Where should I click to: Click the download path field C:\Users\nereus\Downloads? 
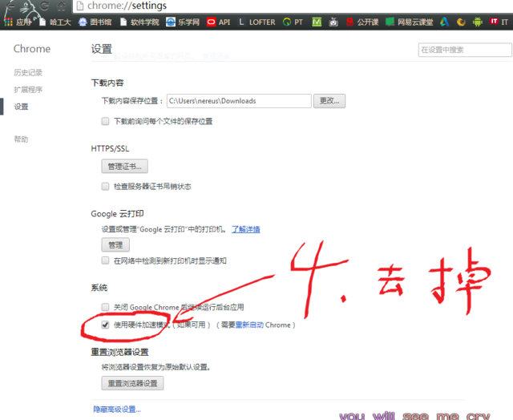[239, 101]
